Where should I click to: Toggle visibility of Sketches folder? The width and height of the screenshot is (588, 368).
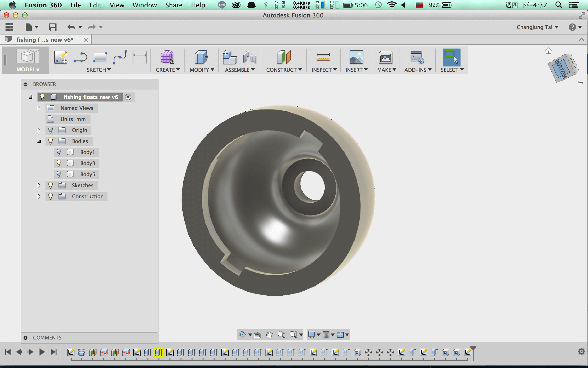tap(51, 185)
